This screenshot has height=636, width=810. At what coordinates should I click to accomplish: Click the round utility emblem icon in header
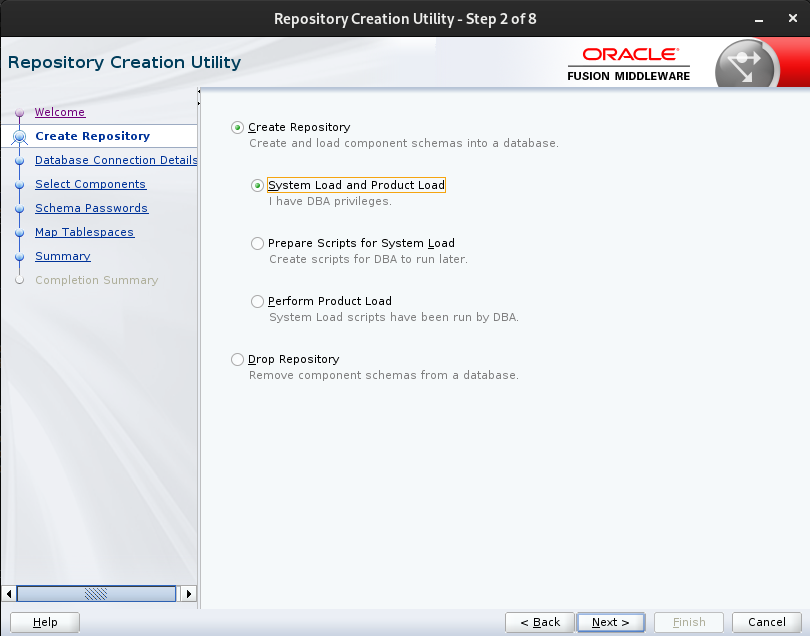click(x=747, y=65)
